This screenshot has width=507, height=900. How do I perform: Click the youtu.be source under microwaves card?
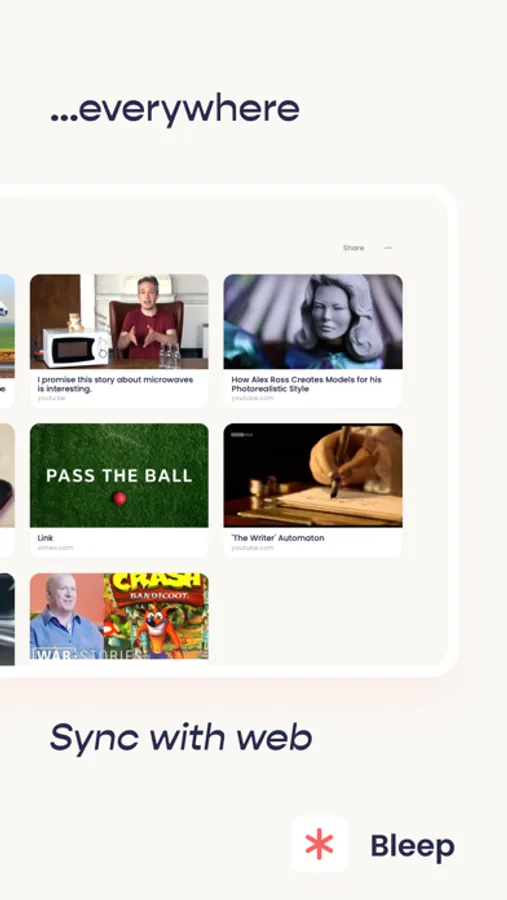point(52,398)
